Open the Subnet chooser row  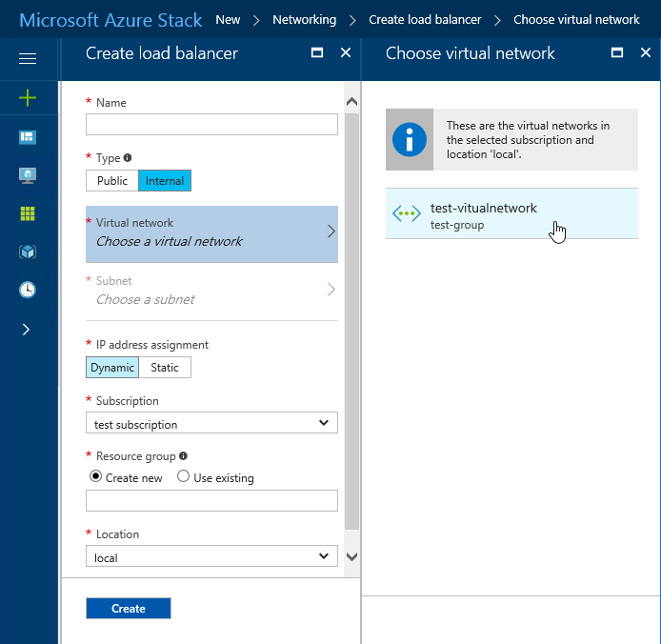(x=211, y=292)
